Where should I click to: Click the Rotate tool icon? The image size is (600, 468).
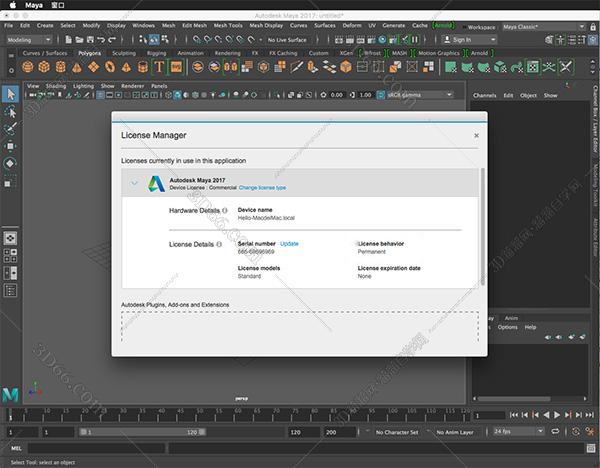(10, 162)
